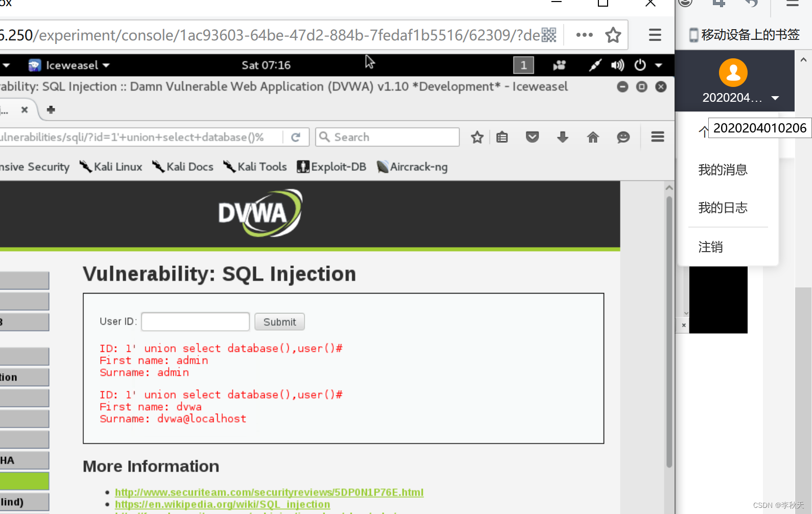
Task: Click the volume speaker icon
Action: (x=618, y=65)
